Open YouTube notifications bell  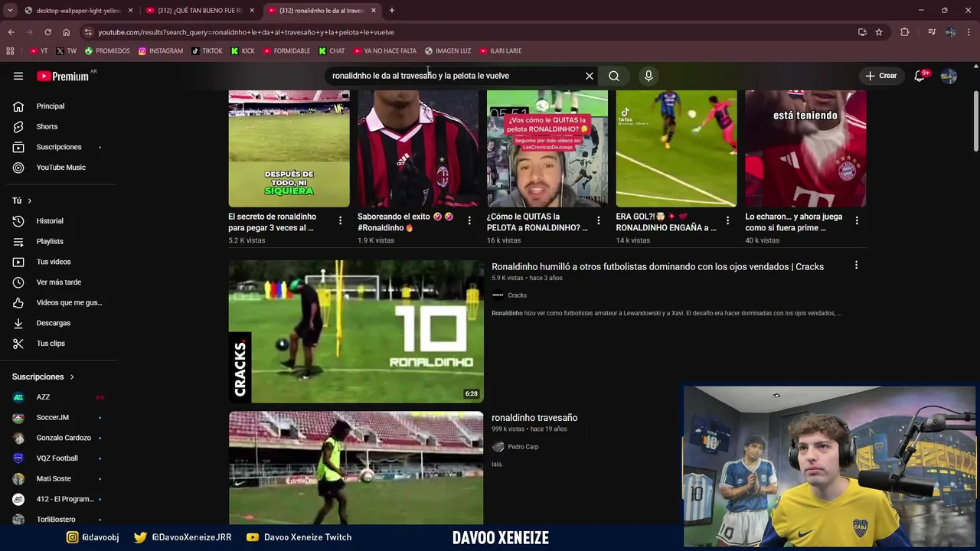[920, 76]
